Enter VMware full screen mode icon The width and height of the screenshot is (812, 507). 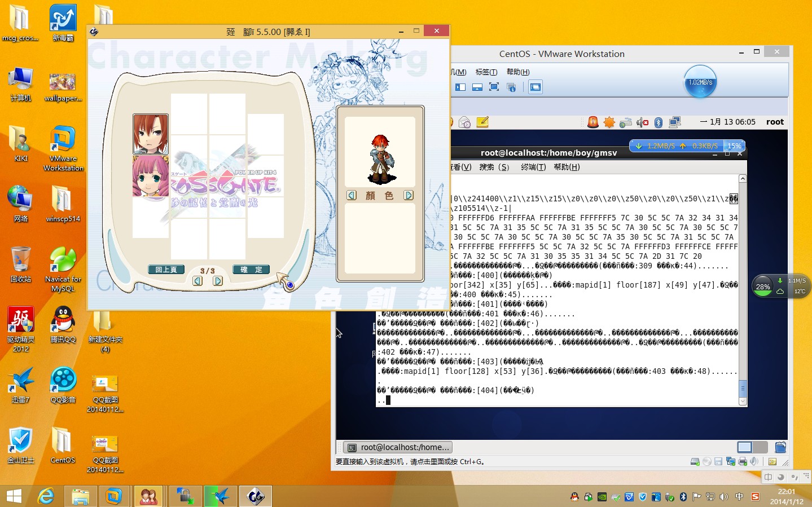pos(494,87)
